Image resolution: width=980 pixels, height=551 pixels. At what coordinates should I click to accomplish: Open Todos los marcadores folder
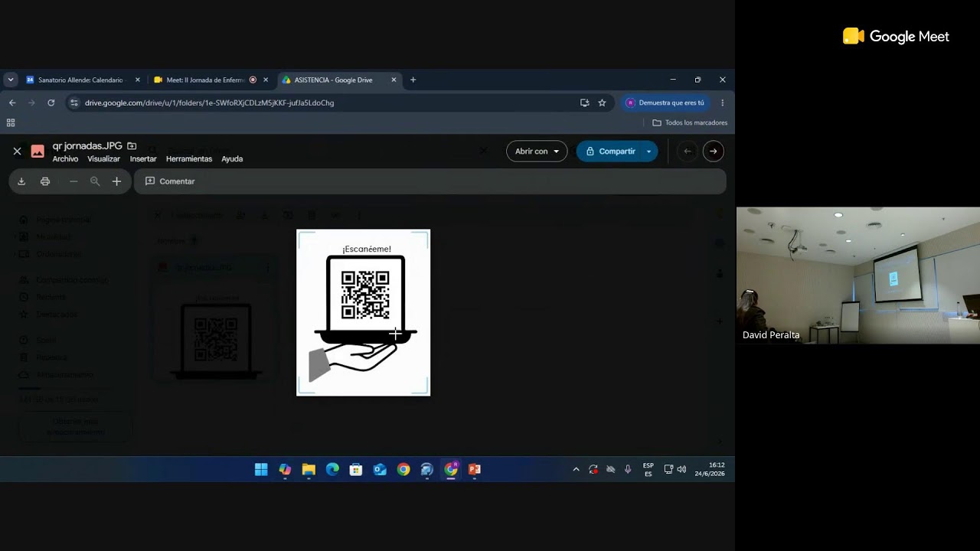(x=690, y=122)
